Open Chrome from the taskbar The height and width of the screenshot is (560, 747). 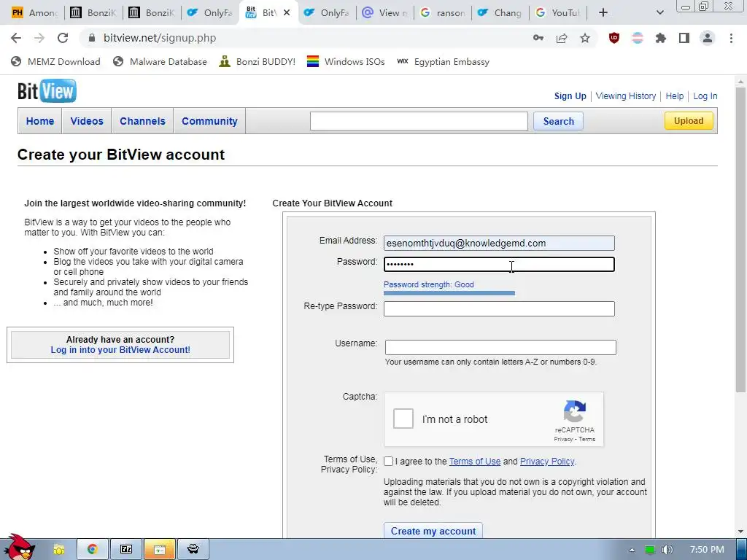click(93, 549)
